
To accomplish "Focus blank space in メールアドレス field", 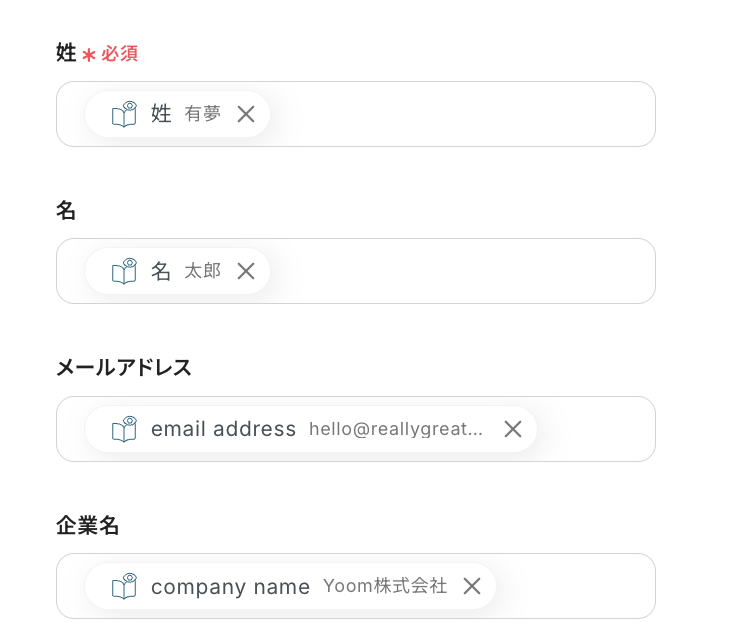I will tap(595, 429).
